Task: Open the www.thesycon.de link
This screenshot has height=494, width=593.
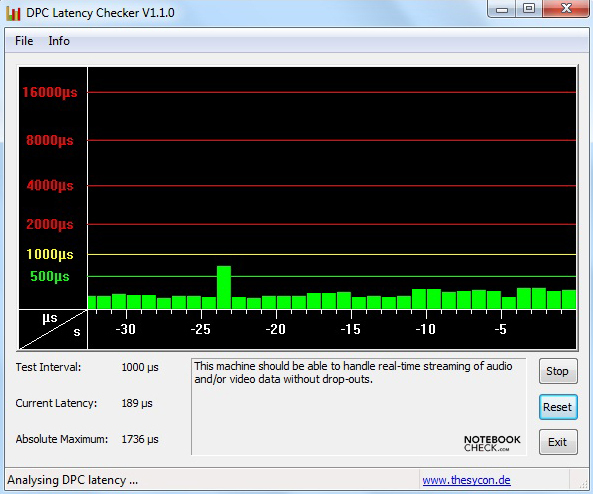Action: pos(466,480)
